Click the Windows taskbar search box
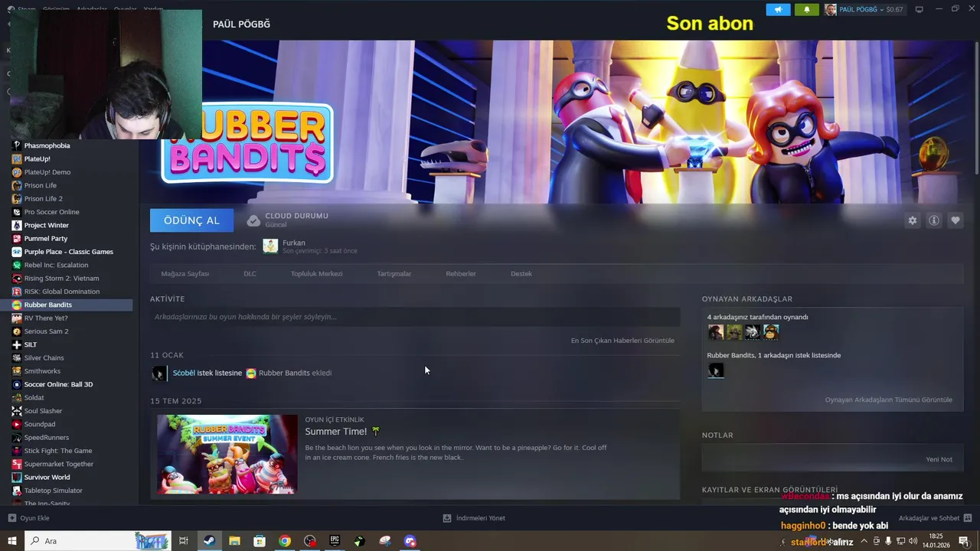The width and height of the screenshot is (980, 551). click(98, 541)
